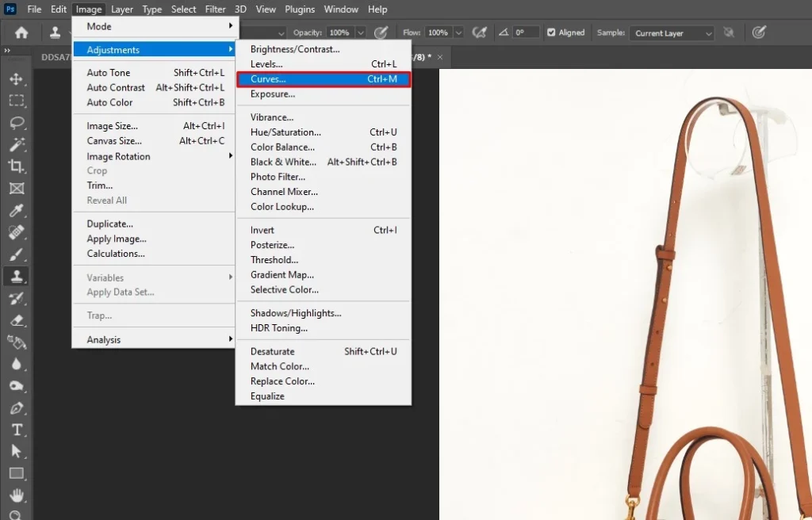Toggle pen pressure for opacity

tap(381, 32)
